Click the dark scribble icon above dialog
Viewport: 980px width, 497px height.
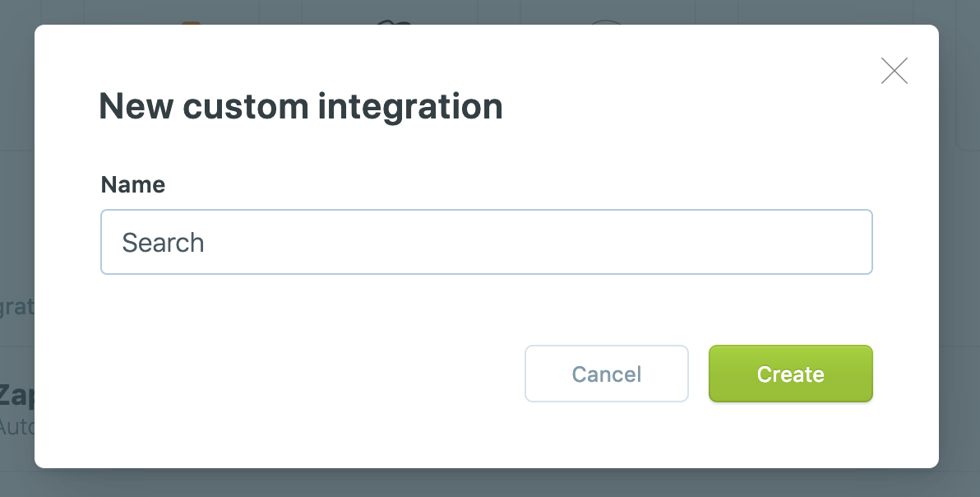click(392, 22)
